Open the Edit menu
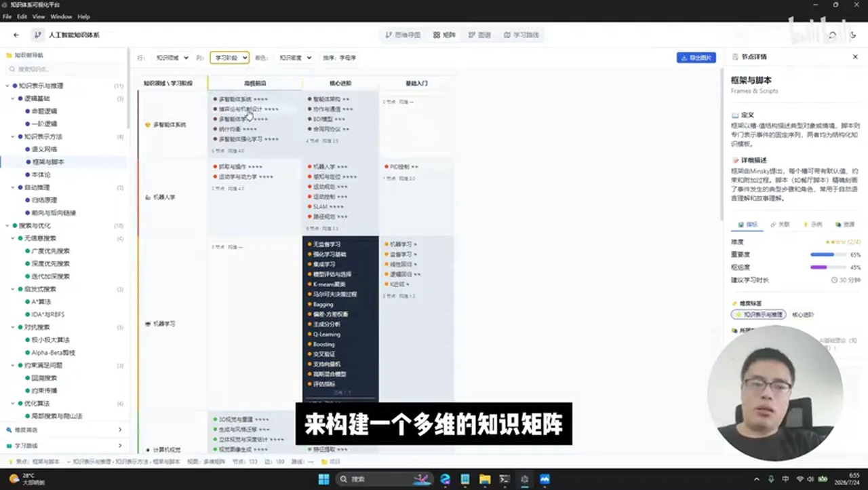Viewport: 868px width, 490px height. pos(22,16)
